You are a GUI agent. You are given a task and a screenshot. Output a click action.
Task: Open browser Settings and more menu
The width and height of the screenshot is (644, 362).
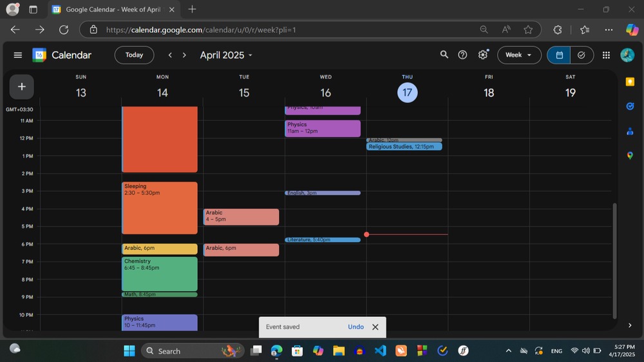[609, 30]
